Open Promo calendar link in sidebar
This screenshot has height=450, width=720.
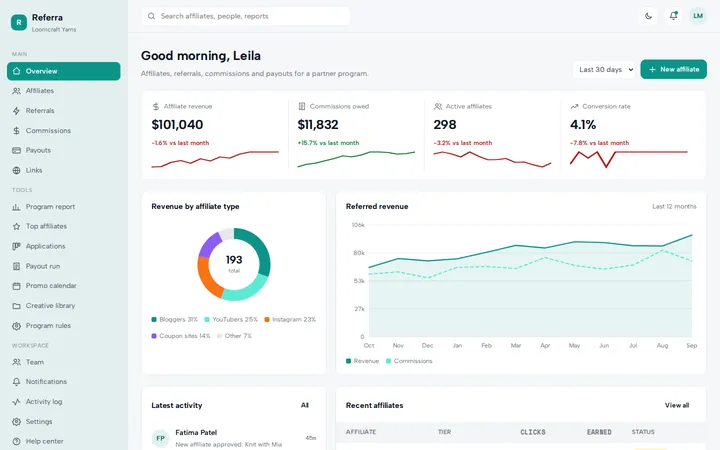[x=63, y=286]
